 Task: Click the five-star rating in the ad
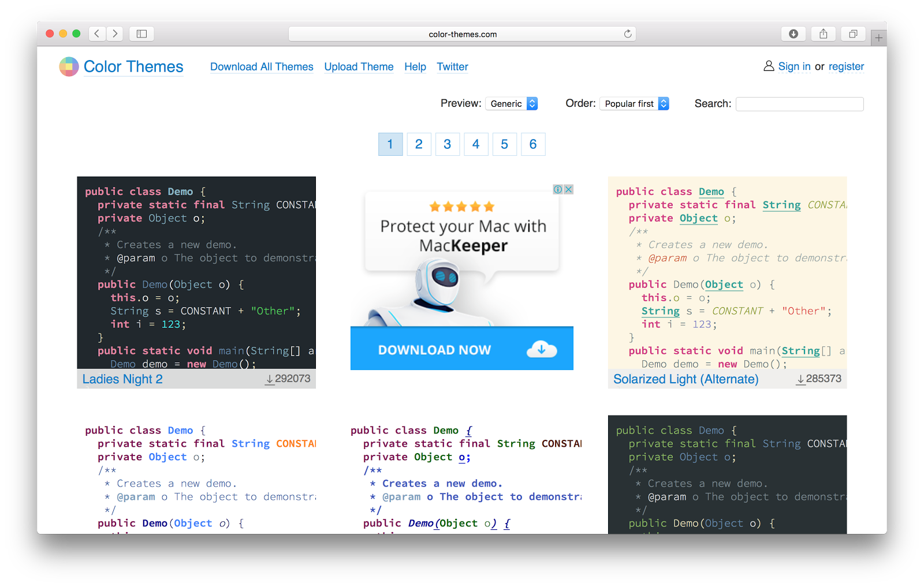coord(462,207)
